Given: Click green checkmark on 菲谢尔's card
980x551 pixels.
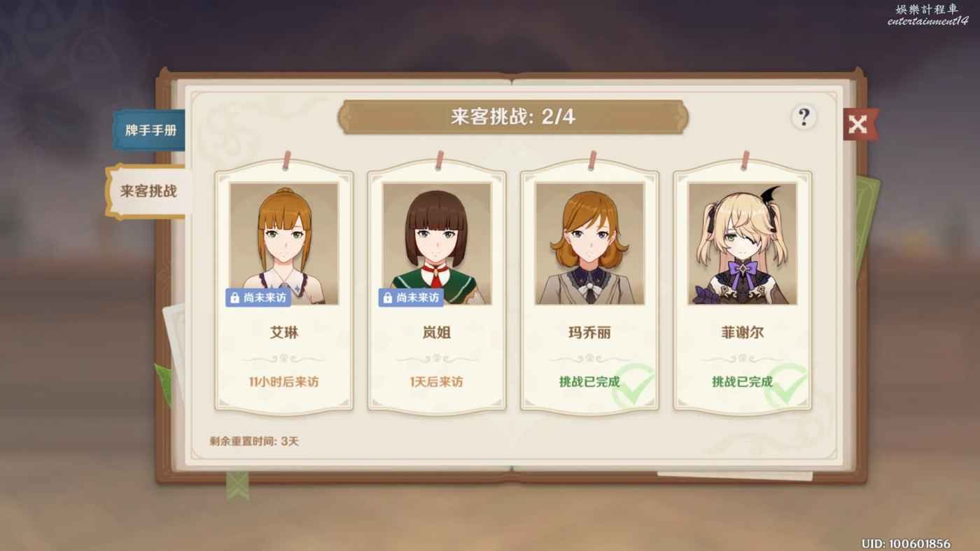Looking at the screenshot, I should point(786,386).
